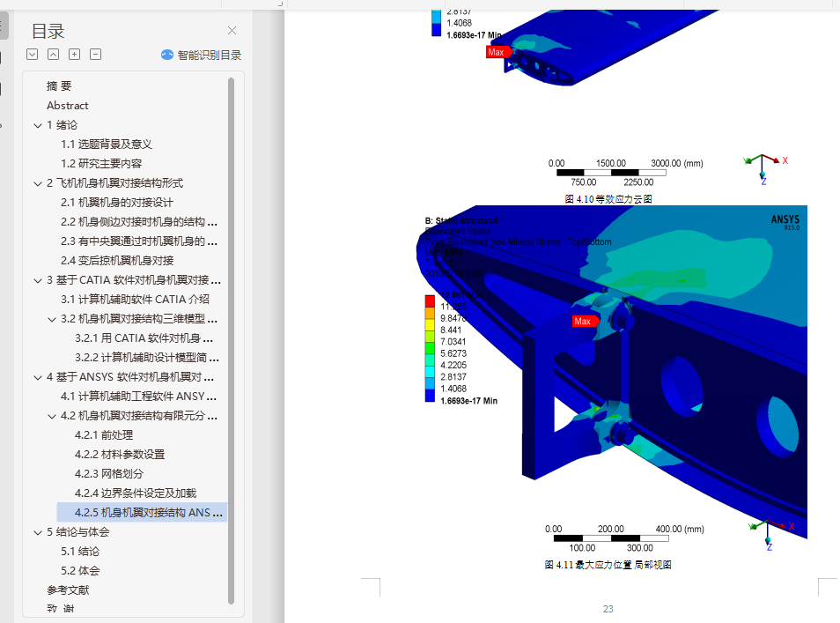840x623 pixels.
Task: Open 2.3 有中央翼通过时机翼机身的 entry
Action: tap(139, 241)
